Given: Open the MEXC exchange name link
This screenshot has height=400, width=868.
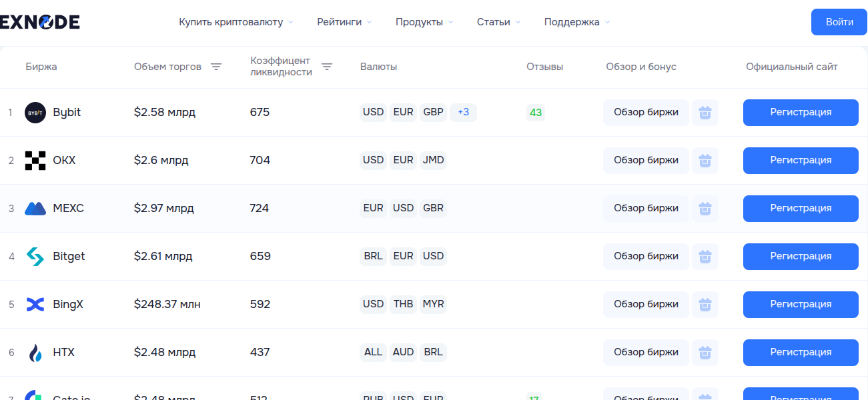Looking at the screenshot, I should tap(68, 209).
